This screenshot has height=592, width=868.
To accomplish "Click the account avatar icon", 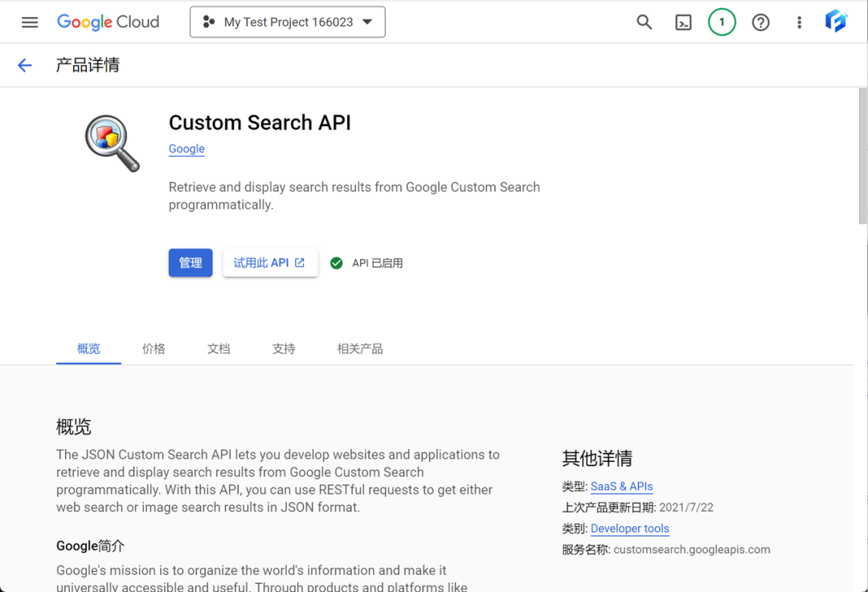I will click(836, 22).
